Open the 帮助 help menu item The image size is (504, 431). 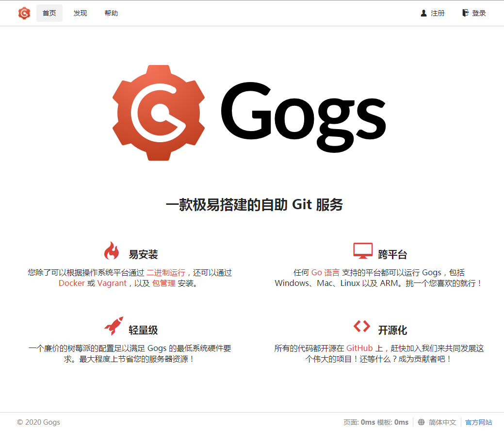tap(111, 13)
